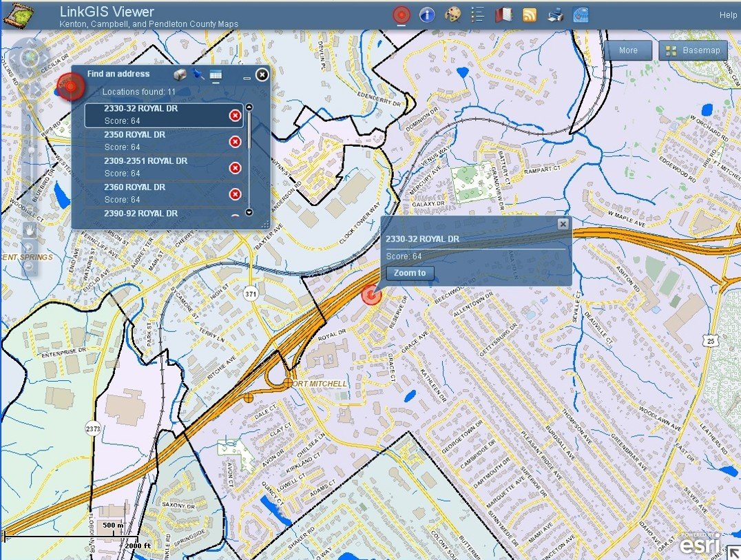This screenshot has height=560, width=741.
Task: Open the bookmarks book icon
Action: pyautogui.click(x=504, y=15)
